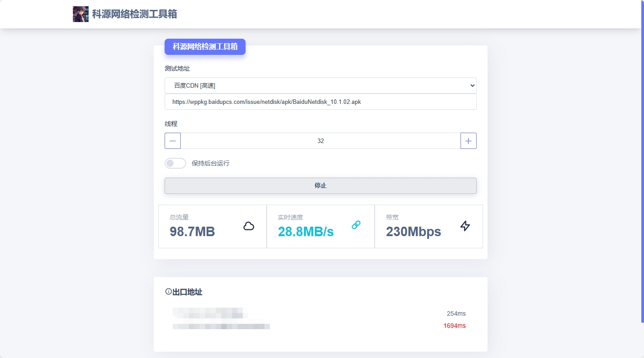Click the 28.8MB/s realtime speed value

pos(306,232)
